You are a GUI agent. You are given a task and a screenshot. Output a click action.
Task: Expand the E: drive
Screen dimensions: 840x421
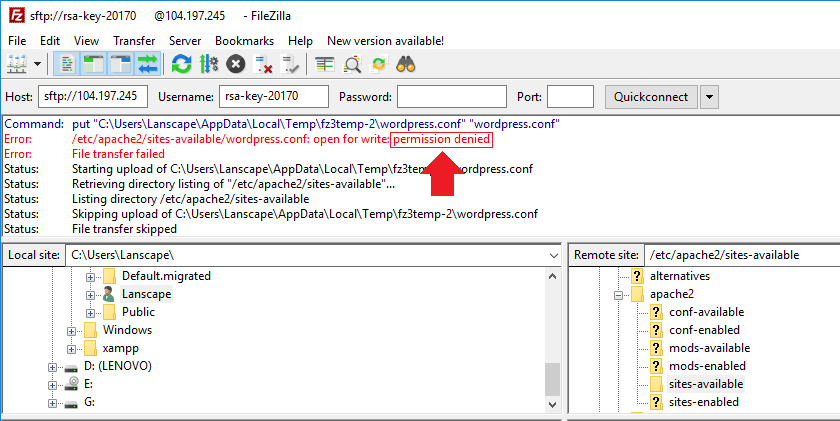[52, 385]
